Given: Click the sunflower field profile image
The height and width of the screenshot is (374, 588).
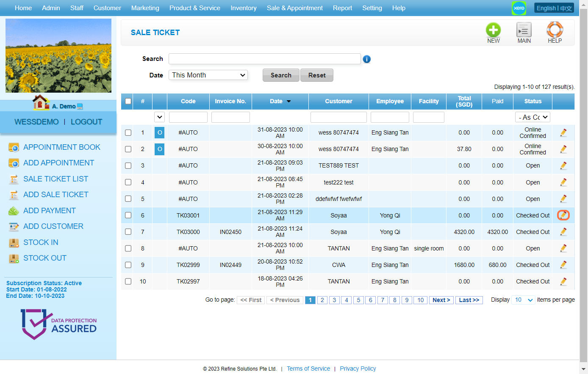Looking at the screenshot, I should [x=58, y=55].
